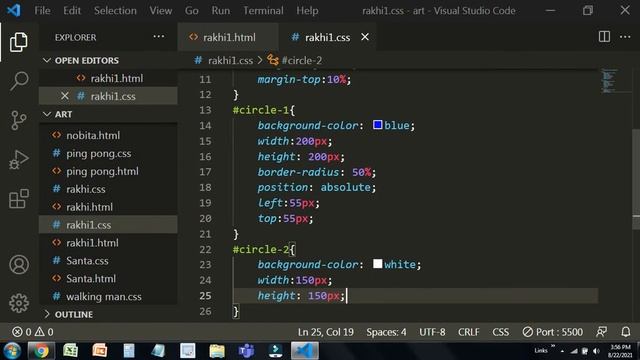Click the code minimap preview
The height and width of the screenshot is (360, 640).
(609, 81)
